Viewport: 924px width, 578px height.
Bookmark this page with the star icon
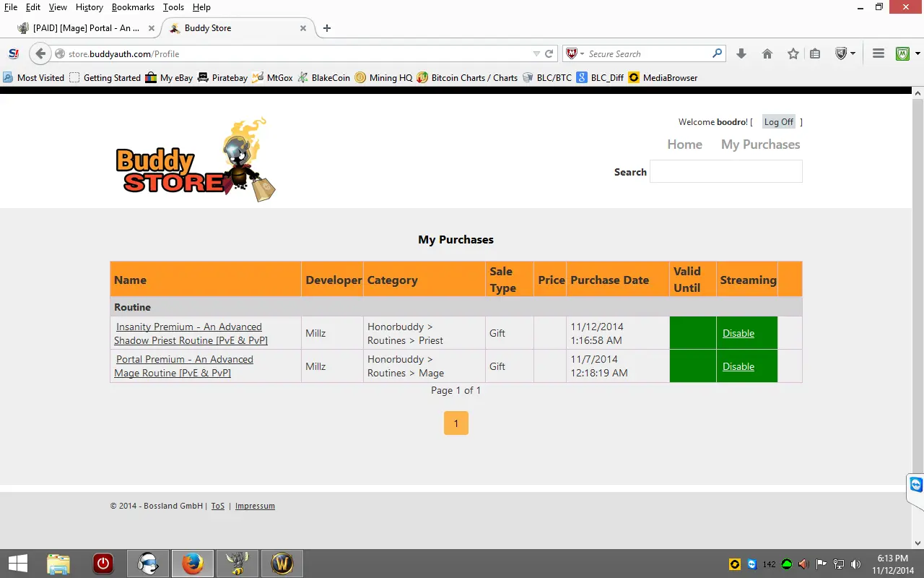[x=793, y=53]
